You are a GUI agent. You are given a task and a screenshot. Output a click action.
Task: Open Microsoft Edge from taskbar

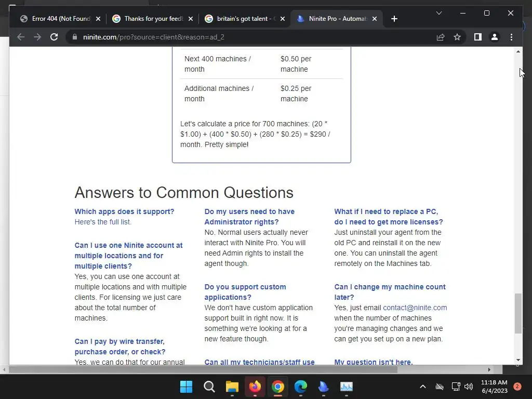coord(301,387)
